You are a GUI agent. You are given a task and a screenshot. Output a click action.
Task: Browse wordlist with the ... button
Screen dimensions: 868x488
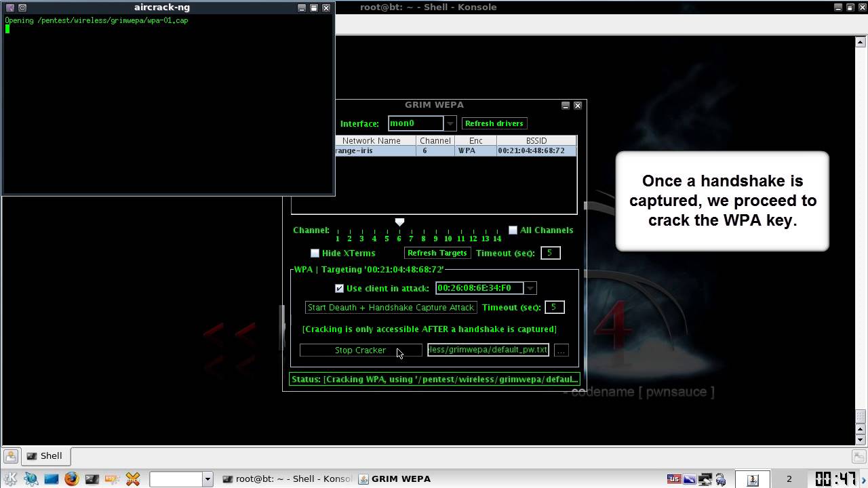(x=561, y=350)
